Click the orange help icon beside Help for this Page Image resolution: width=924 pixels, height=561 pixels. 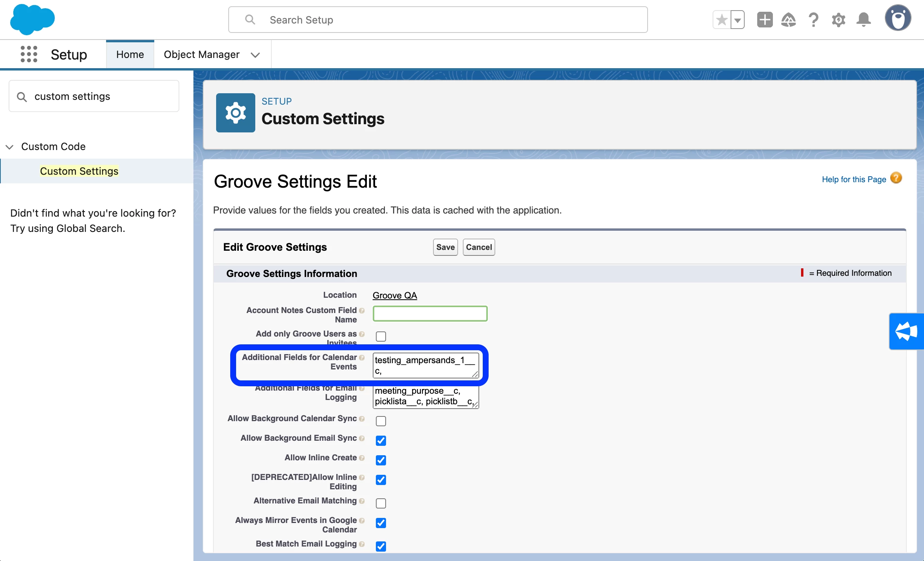tap(896, 178)
